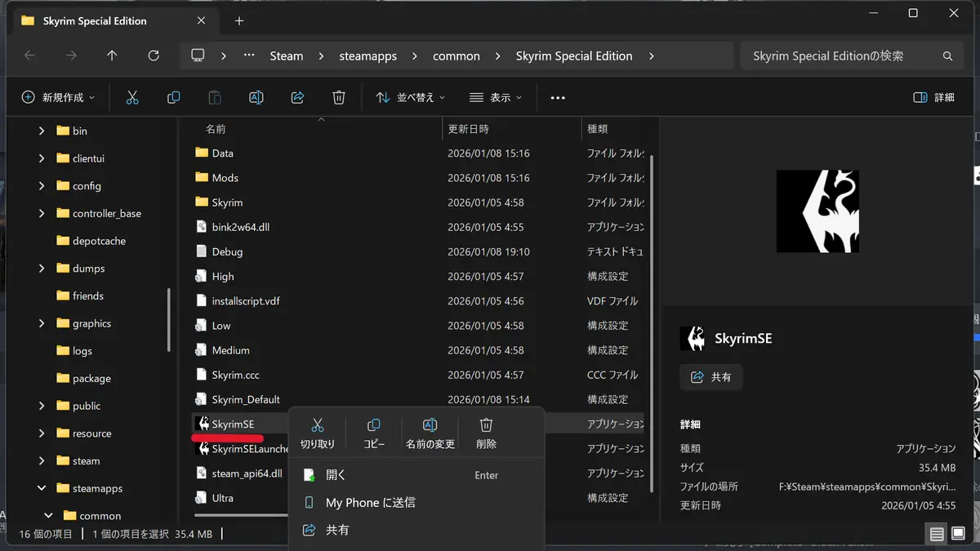Click the Cut scissors icon in toolbar
980x551 pixels.
pos(132,97)
